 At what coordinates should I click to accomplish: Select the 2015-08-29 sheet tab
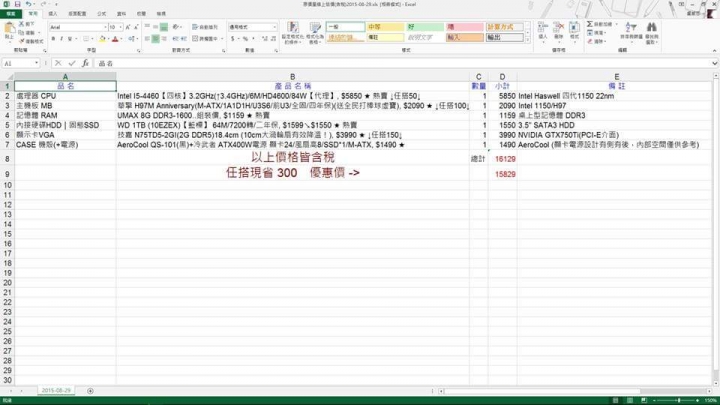tap(56, 390)
